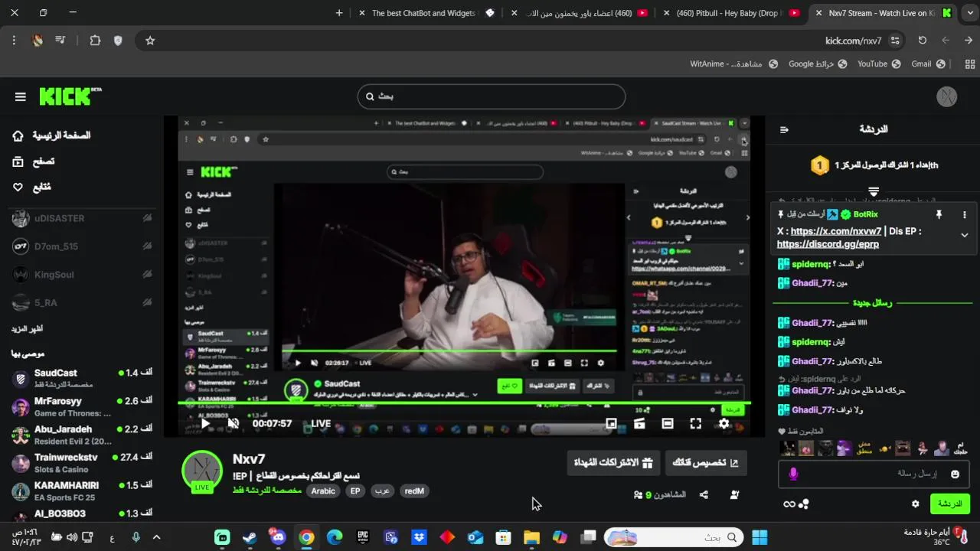Viewport: 980px width, 551px height.
Task: Unmute the stream volume
Action: coord(234,423)
